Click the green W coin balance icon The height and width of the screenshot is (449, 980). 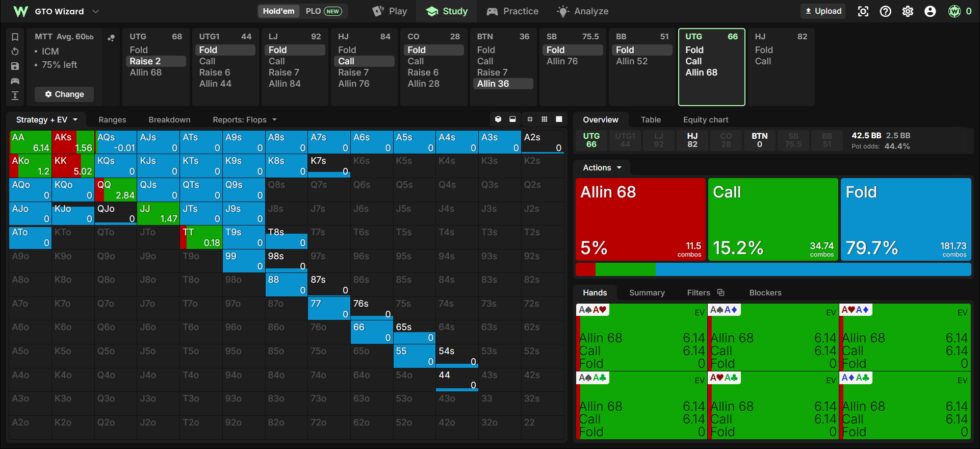[955, 11]
